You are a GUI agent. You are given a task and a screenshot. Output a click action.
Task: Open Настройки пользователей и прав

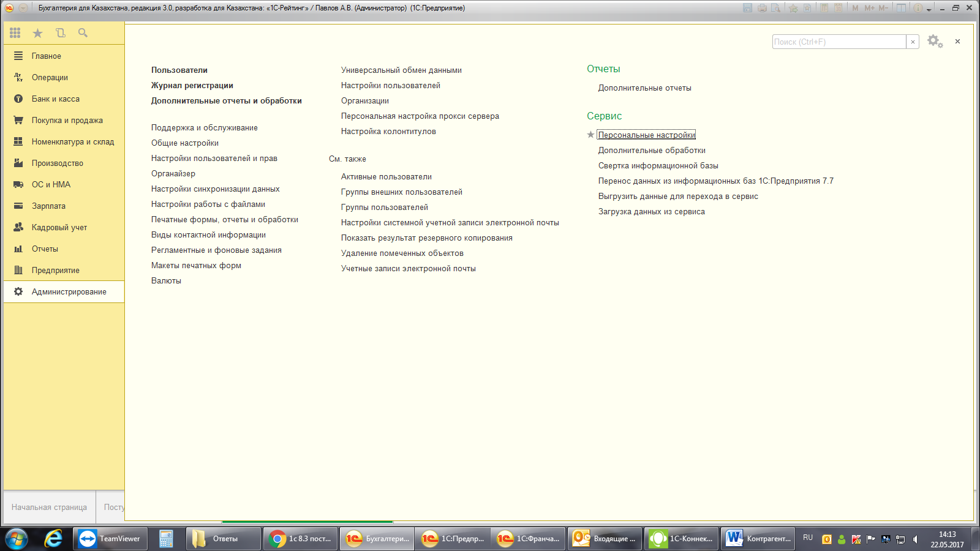pyautogui.click(x=214, y=158)
